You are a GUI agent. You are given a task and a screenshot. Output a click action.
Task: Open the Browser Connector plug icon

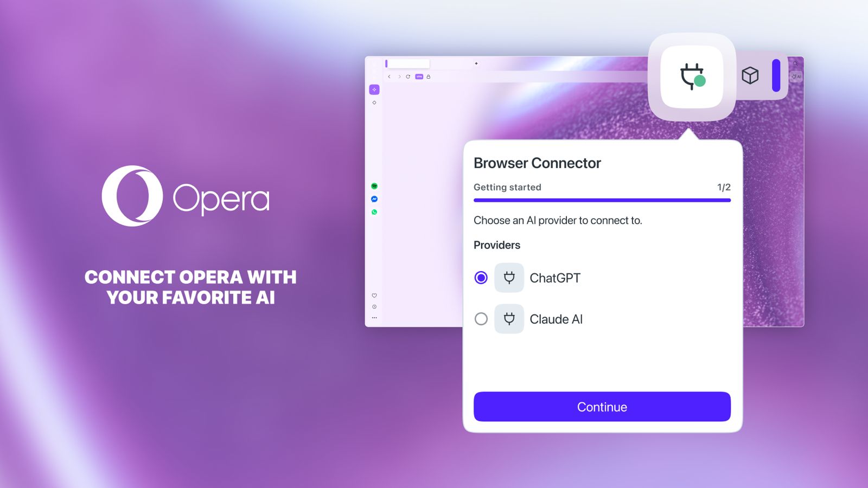[692, 76]
